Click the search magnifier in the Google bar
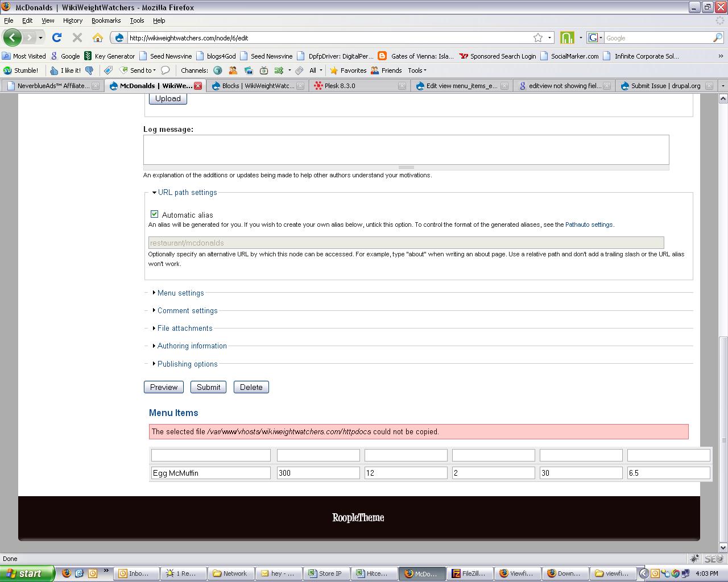This screenshot has height=582, width=728. (718, 38)
